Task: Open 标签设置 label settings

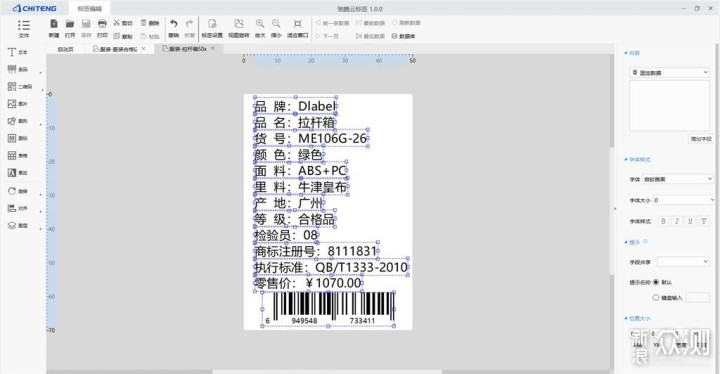Action: click(x=212, y=28)
